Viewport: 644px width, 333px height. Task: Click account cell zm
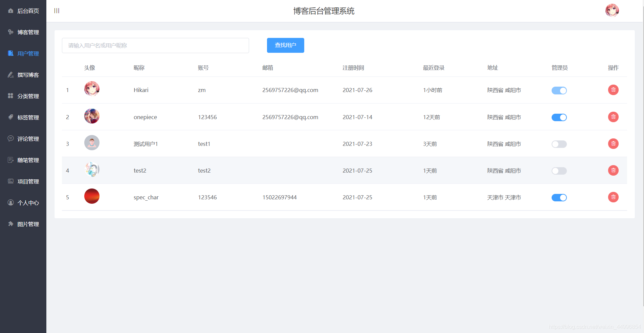pyautogui.click(x=202, y=90)
